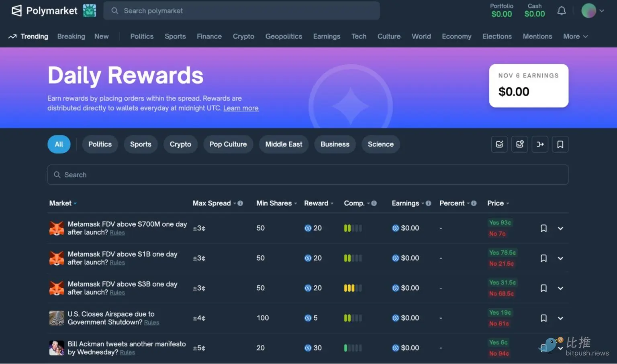Open the notifications bell

point(561,11)
